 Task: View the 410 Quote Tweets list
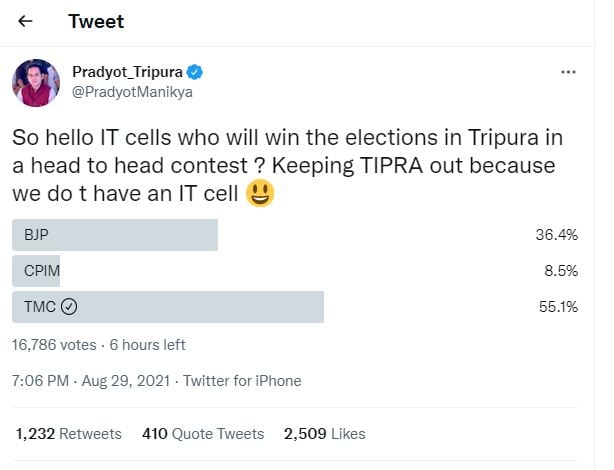coord(203,434)
